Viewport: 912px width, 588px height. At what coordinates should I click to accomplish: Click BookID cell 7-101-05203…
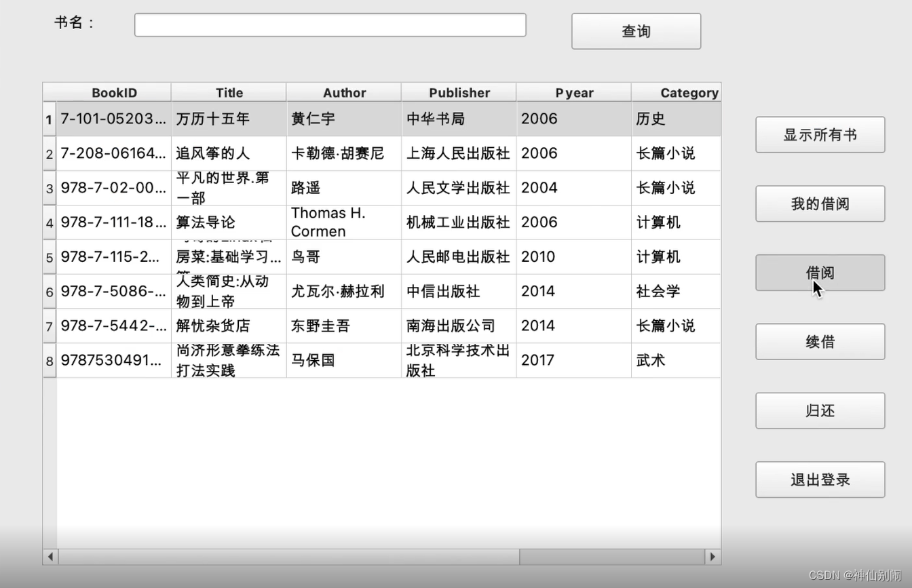click(114, 119)
